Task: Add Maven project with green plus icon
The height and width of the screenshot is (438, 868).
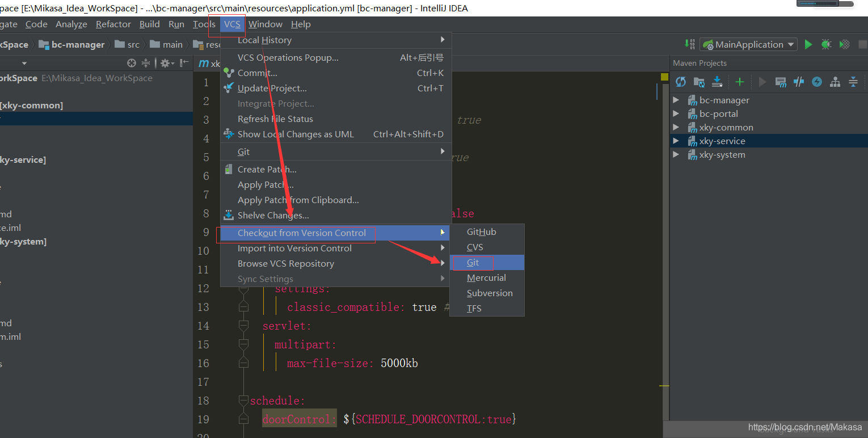Action: tap(740, 82)
